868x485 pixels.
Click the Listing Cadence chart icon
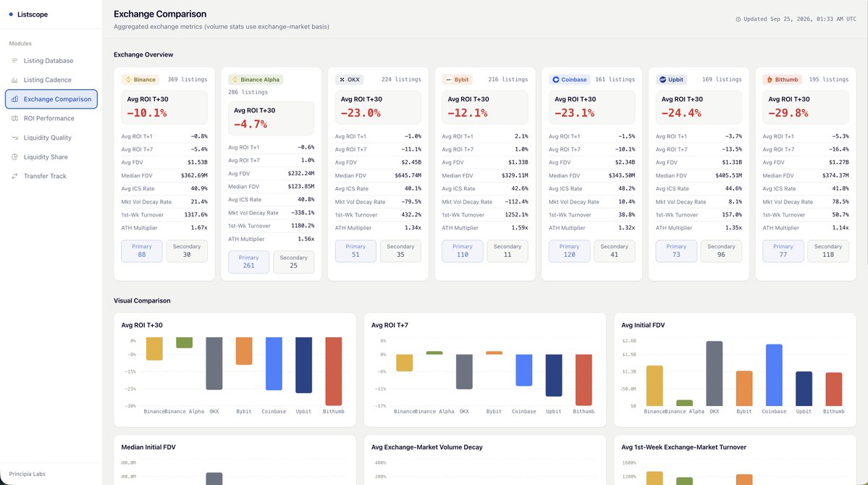[14, 80]
